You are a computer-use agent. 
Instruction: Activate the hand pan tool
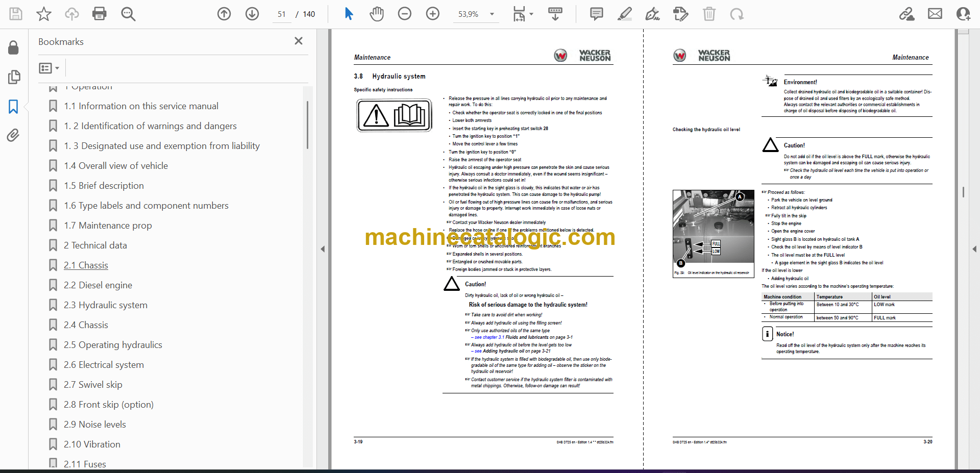[377, 14]
